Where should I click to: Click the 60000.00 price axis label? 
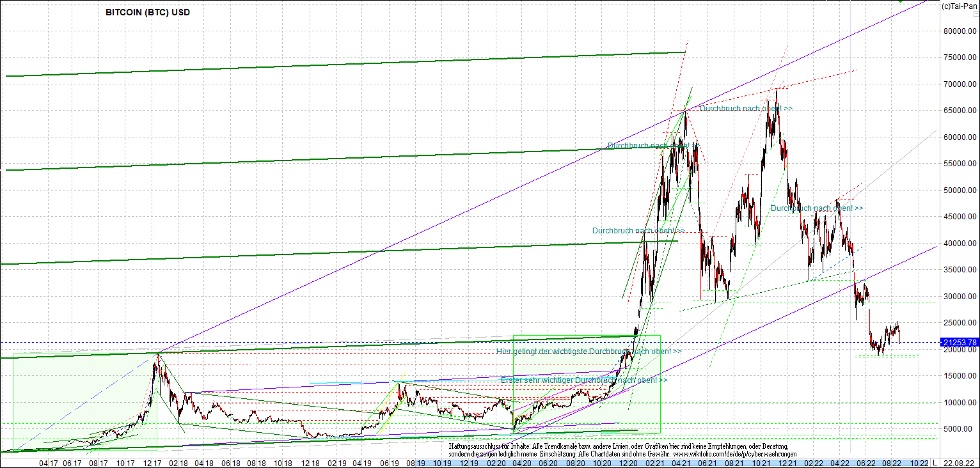960,137
